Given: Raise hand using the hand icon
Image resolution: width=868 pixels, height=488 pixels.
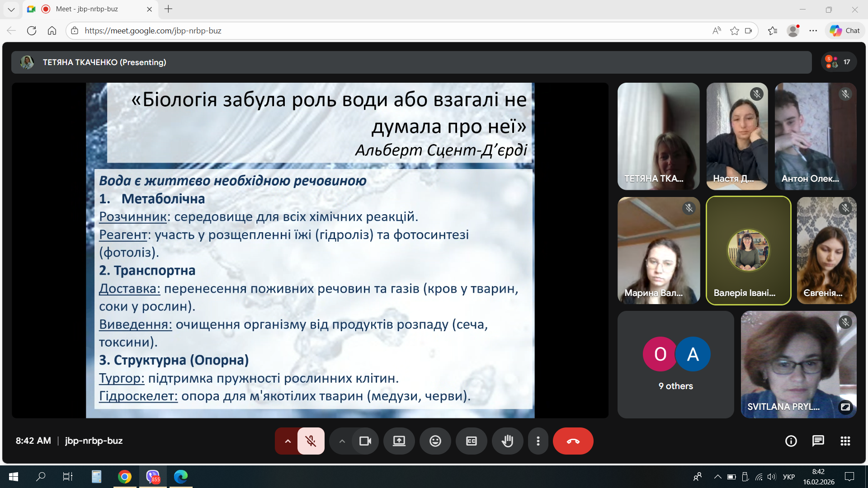Looking at the screenshot, I should click(507, 441).
